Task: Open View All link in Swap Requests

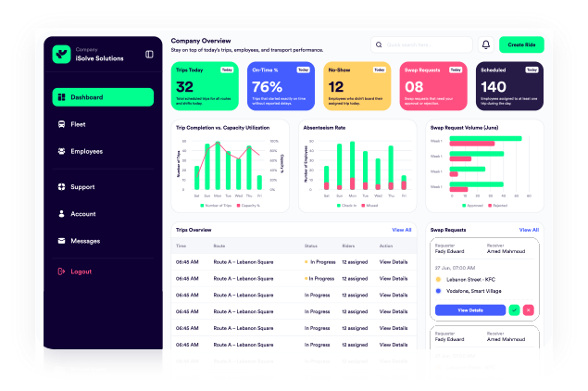Action: point(528,229)
